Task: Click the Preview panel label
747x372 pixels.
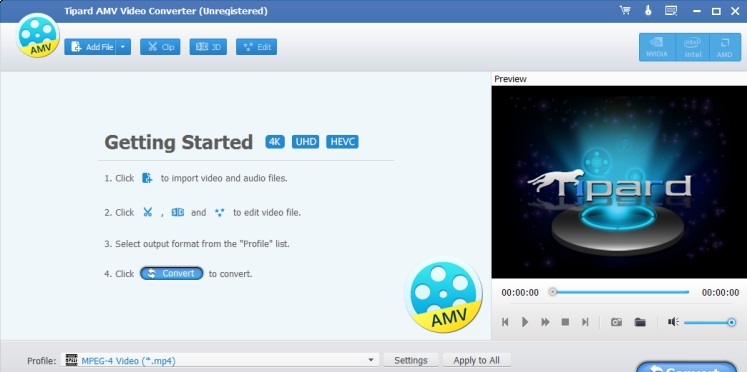Action: [x=510, y=79]
